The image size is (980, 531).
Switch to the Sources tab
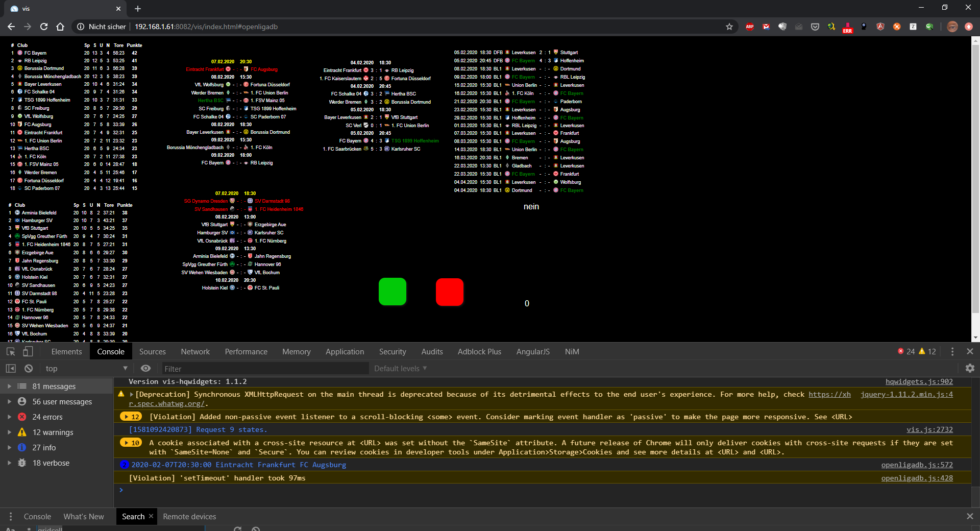[x=152, y=351]
